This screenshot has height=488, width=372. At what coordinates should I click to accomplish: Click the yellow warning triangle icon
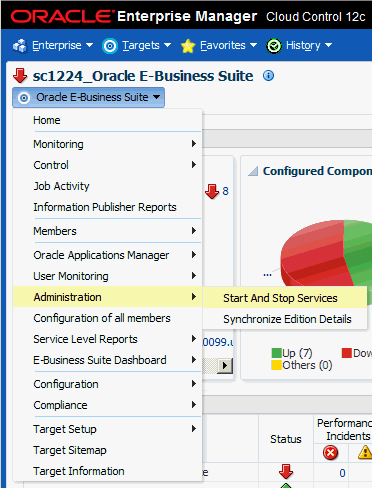(365, 452)
